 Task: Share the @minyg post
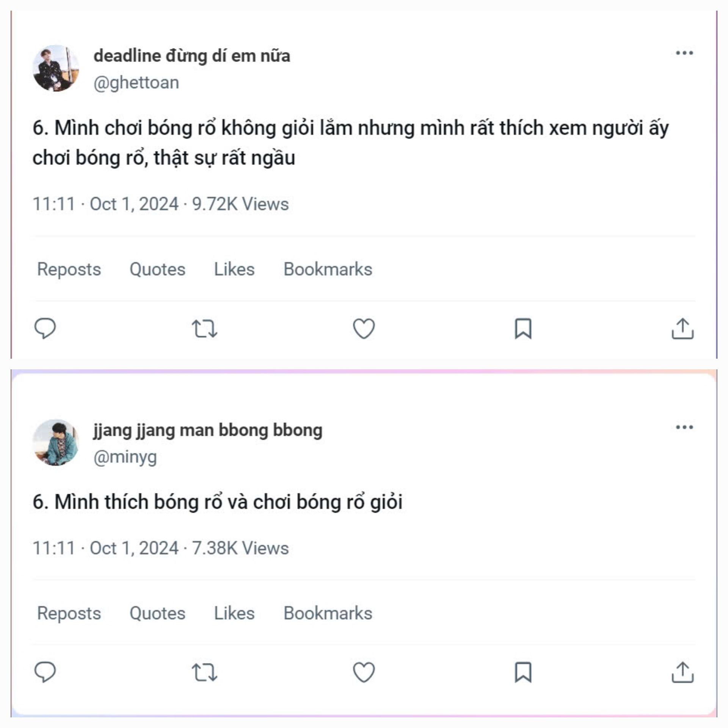682,672
